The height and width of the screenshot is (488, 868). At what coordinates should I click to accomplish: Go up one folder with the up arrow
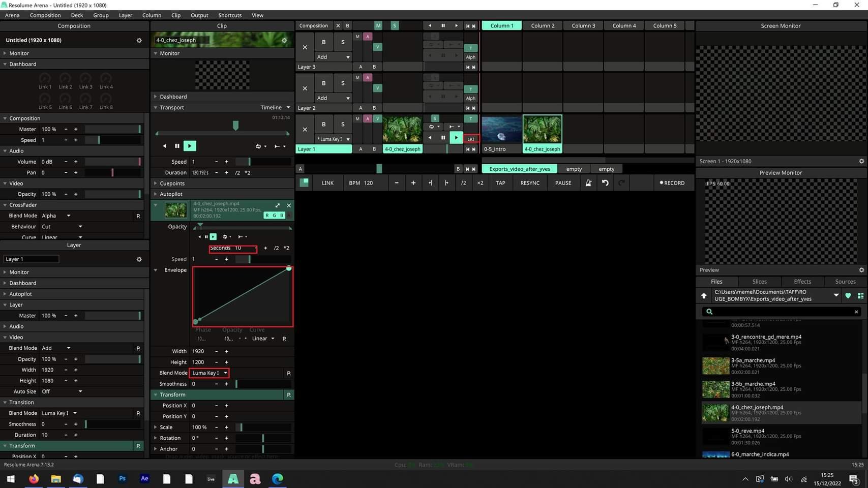tap(704, 295)
